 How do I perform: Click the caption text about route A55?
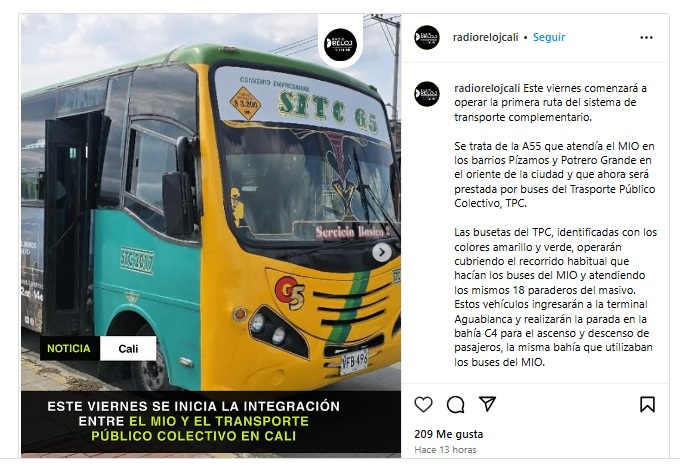[555, 175]
